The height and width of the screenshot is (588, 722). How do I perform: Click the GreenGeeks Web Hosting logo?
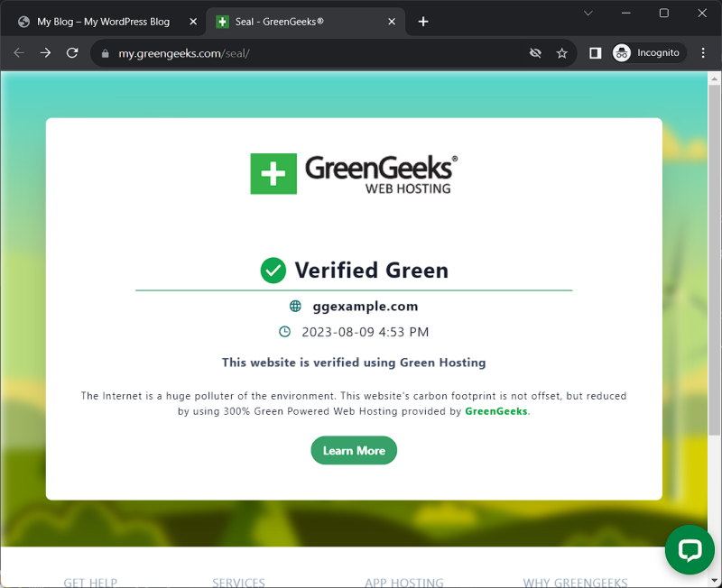click(x=354, y=174)
